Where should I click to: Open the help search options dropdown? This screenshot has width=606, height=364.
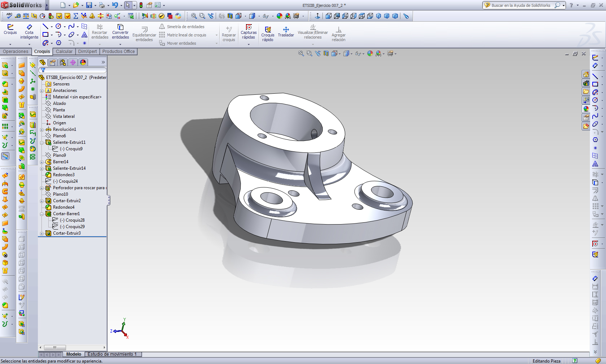point(563,5)
